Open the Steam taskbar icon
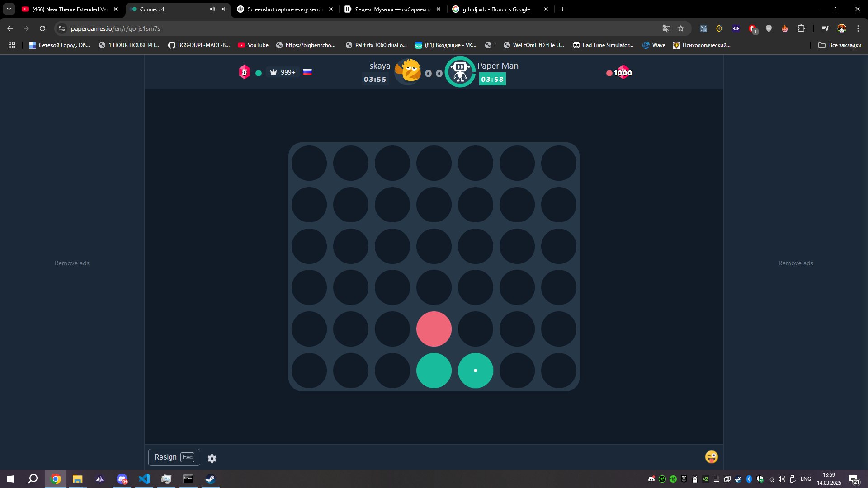 tap(210, 479)
